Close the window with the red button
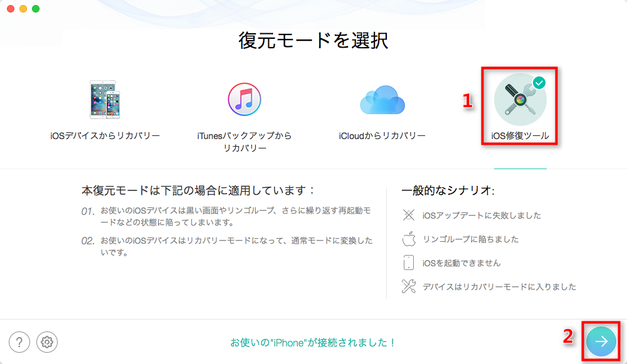 pyautogui.click(x=11, y=9)
